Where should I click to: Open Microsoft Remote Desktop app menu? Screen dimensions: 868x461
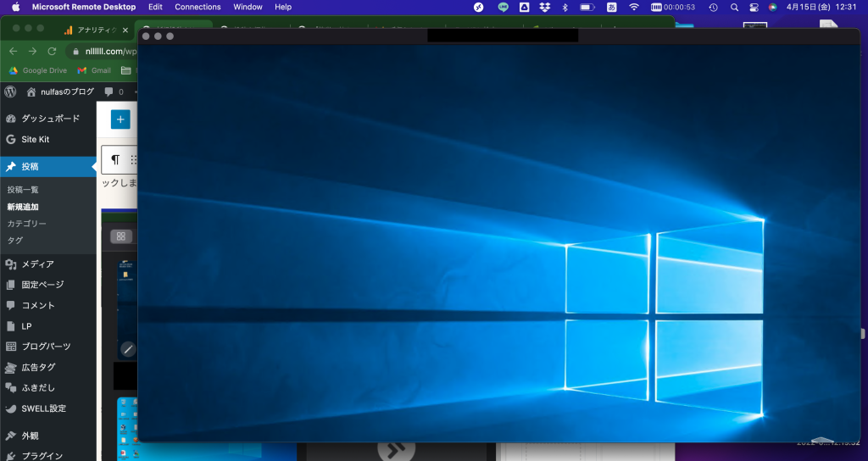point(84,7)
